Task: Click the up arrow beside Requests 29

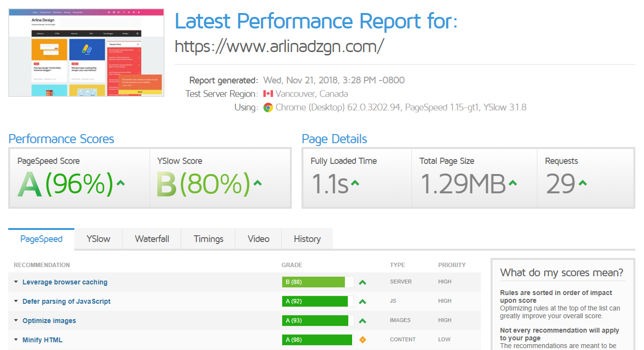Action: coord(583,183)
